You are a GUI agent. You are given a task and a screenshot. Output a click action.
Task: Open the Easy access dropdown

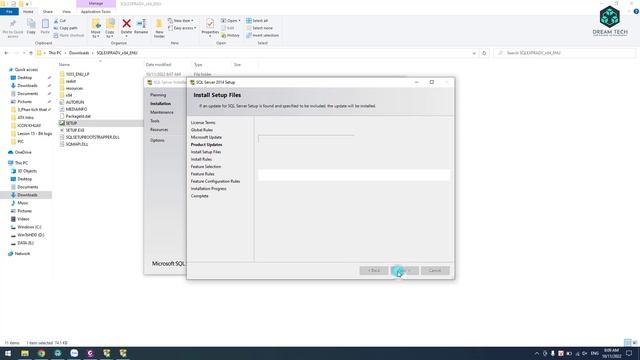click(182, 28)
